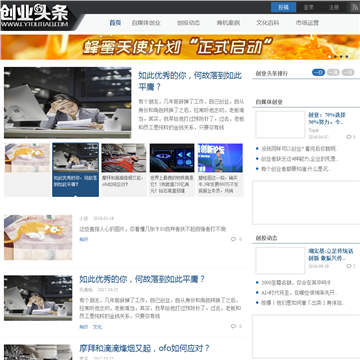Open sidebar link 创业者缺乏这4种能力
The image size is (360, 360).
(x=300, y=159)
